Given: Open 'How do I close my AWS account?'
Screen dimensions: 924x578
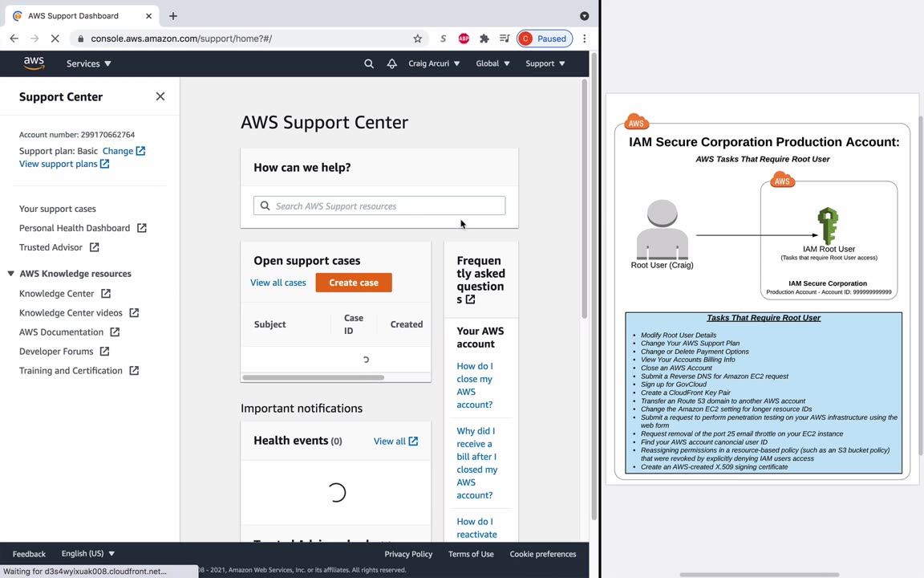Looking at the screenshot, I should click(474, 385).
